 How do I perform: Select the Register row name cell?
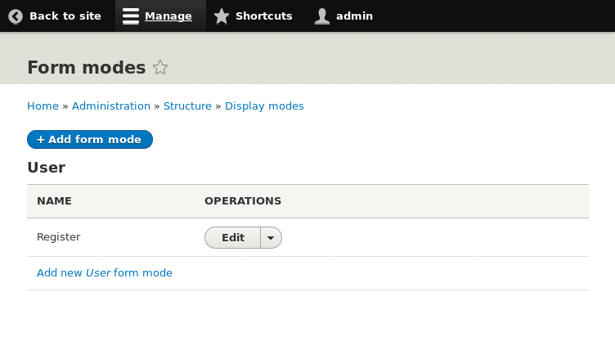point(59,237)
